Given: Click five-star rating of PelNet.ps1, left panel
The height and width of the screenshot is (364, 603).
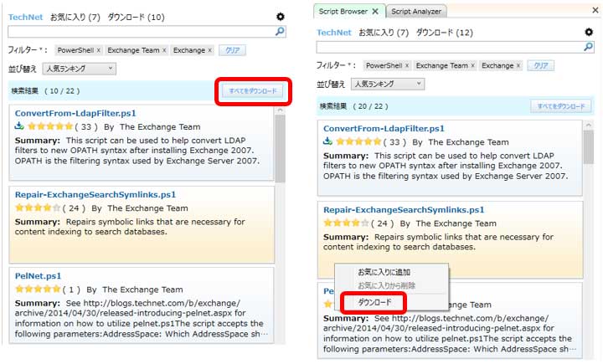Looking at the screenshot, I should coord(38,289).
